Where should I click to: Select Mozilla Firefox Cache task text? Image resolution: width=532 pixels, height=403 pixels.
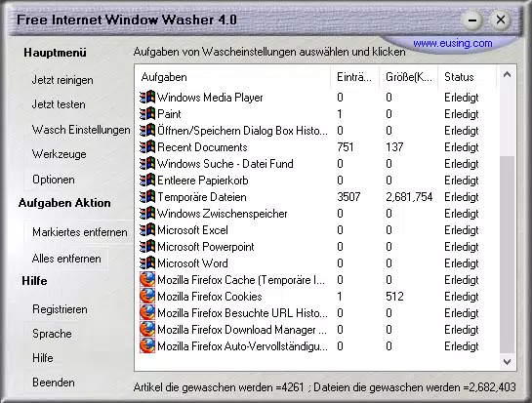[241, 280]
